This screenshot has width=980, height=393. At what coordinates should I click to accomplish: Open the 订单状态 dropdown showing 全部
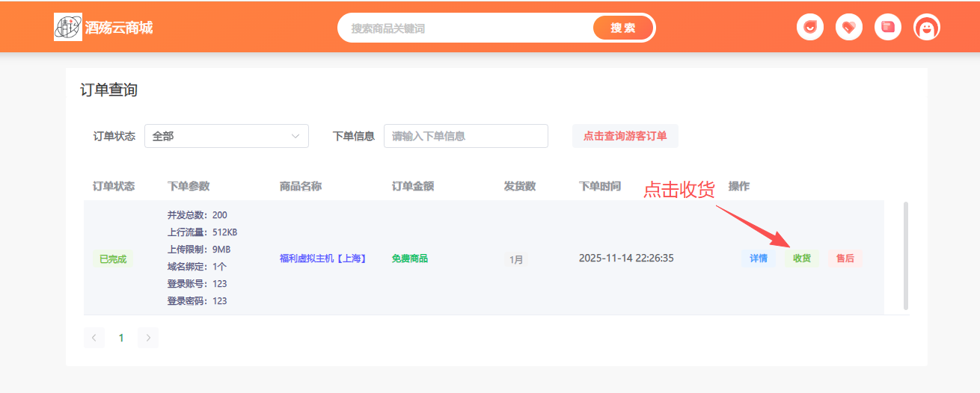pyautogui.click(x=227, y=136)
